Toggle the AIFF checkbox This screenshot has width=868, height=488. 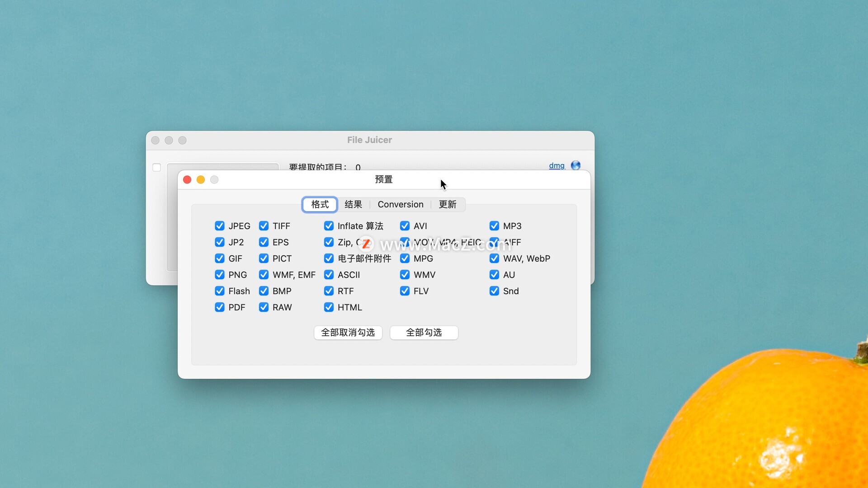coord(495,242)
